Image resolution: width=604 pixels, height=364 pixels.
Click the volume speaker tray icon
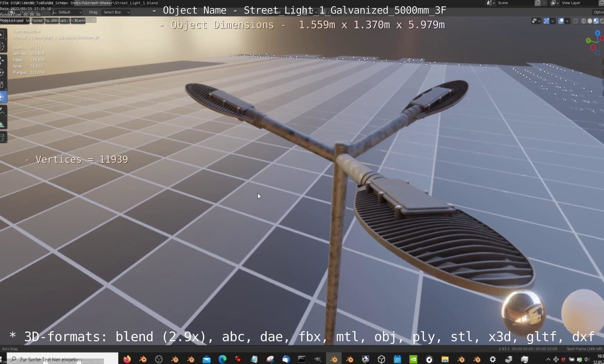587,359
